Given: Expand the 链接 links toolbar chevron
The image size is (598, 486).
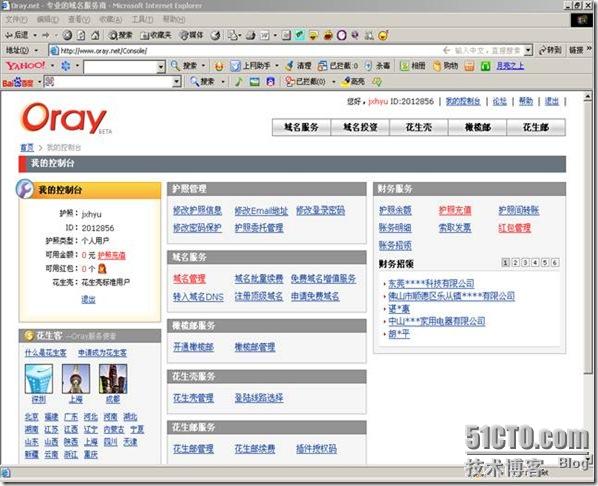Looking at the screenshot, I should 589,49.
